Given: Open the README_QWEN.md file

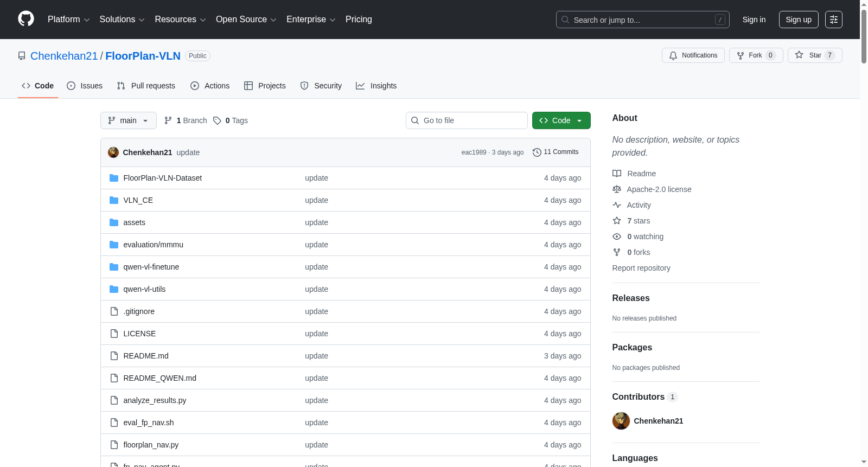Looking at the screenshot, I should (x=160, y=378).
